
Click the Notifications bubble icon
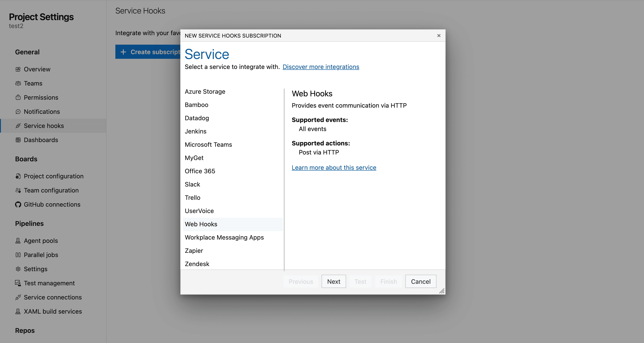tap(18, 112)
